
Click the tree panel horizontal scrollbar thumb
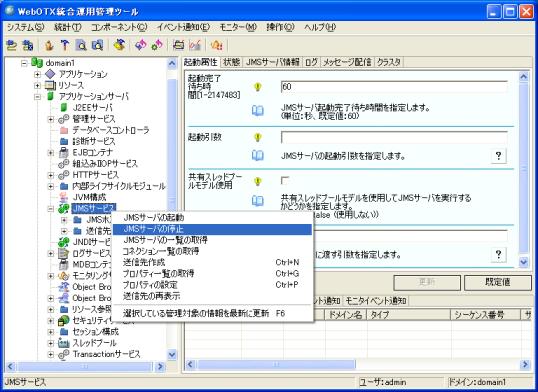pyautogui.click(x=85, y=366)
